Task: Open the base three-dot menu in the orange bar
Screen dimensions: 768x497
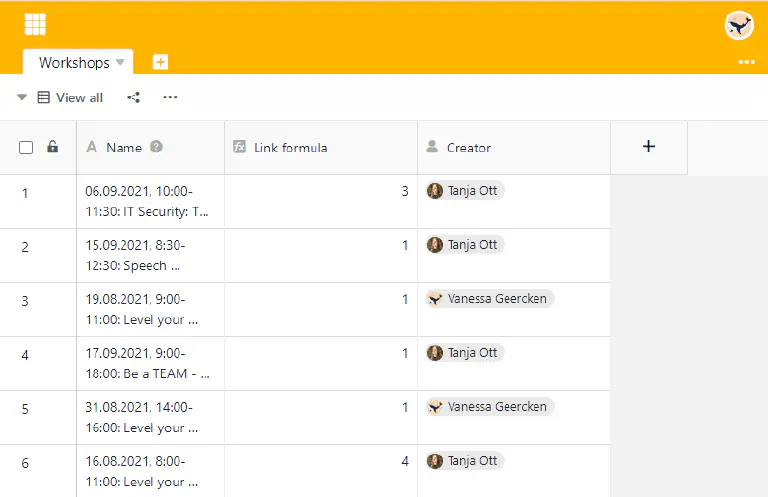Action: 746,62
